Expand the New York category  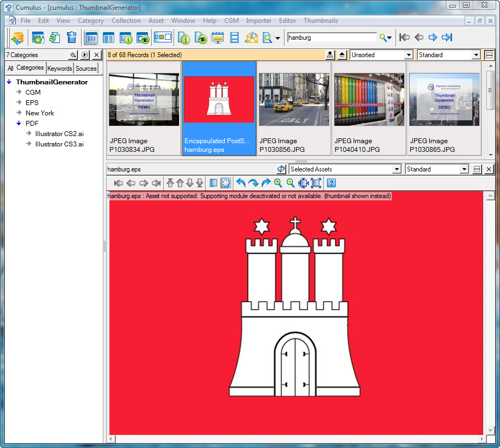tap(19, 113)
